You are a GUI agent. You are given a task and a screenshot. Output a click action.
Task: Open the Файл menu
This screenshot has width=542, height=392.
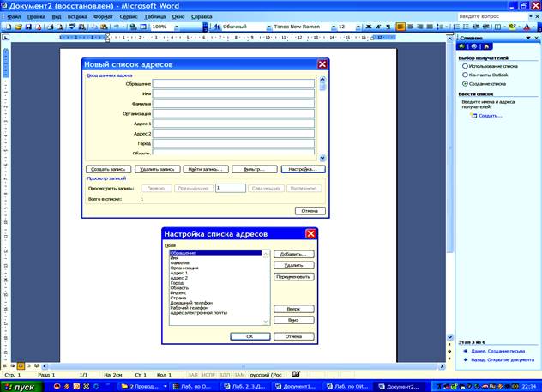[14, 16]
